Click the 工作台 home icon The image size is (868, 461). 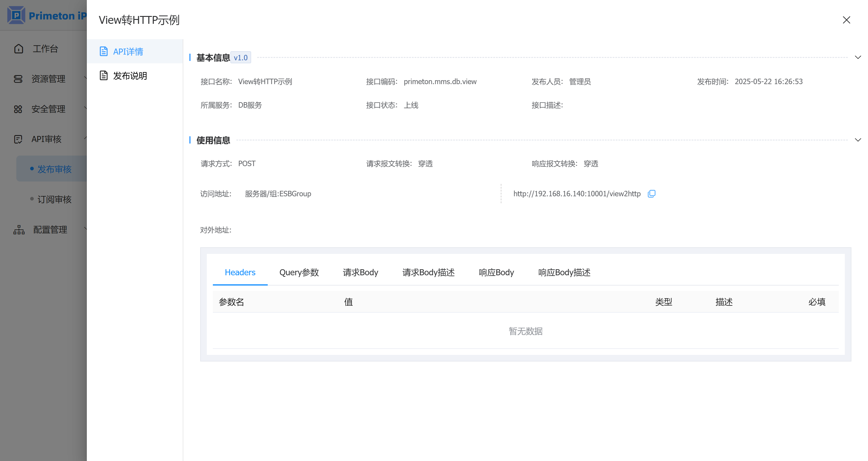pyautogui.click(x=18, y=49)
